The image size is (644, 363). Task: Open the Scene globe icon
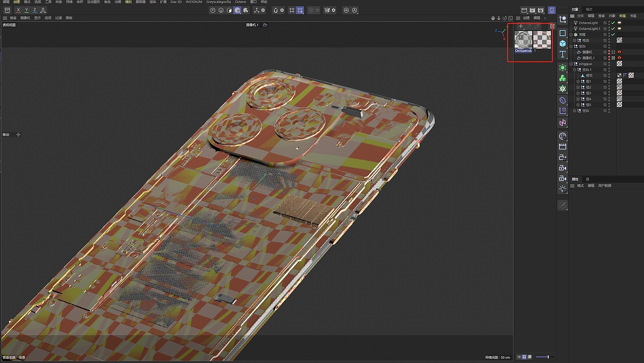pyautogui.click(x=562, y=136)
